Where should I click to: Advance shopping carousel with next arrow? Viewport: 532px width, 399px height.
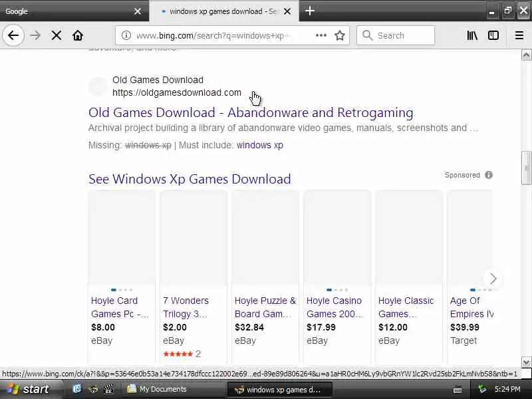[x=493, y=279]
